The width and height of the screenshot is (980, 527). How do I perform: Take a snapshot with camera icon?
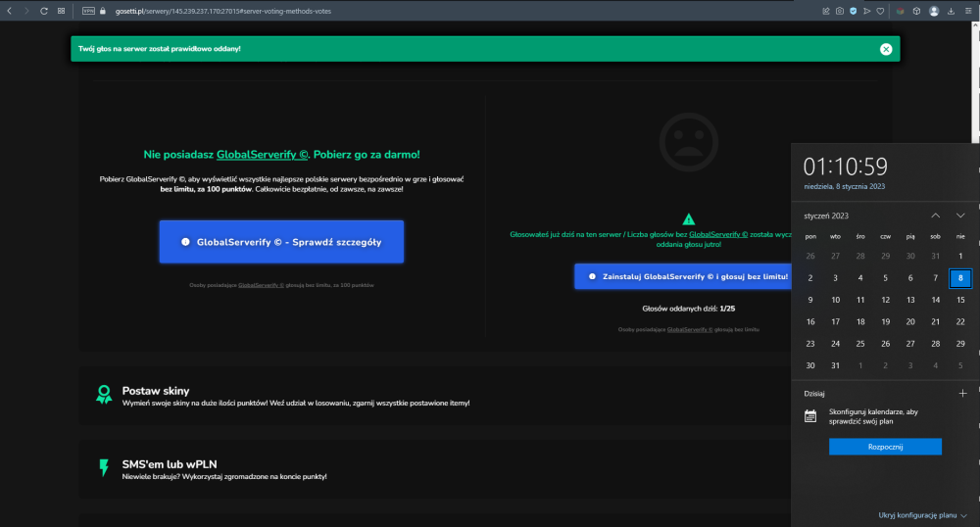[x=840, y=11]
